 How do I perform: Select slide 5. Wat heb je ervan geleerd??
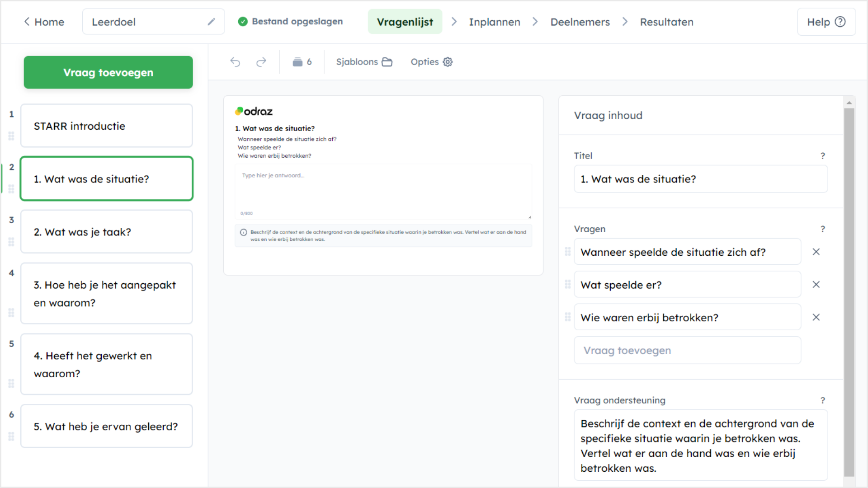coord(107,426)
